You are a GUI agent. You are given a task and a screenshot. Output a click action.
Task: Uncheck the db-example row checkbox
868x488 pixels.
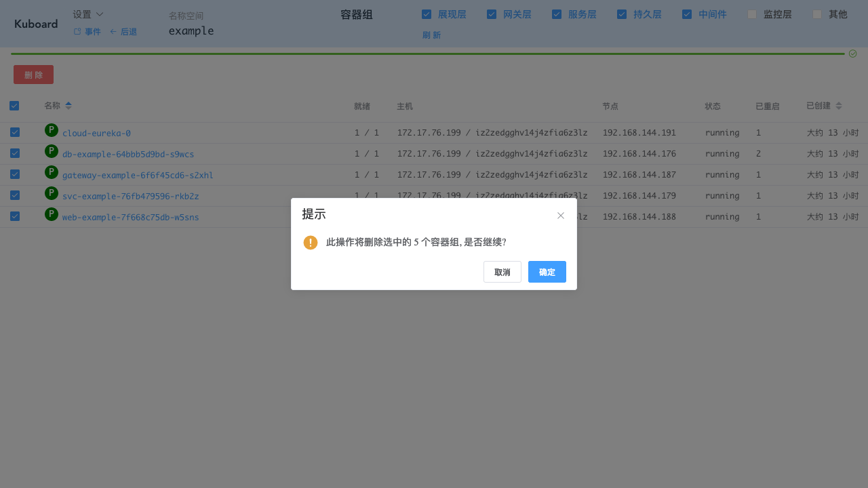click(x=15, y=153)
